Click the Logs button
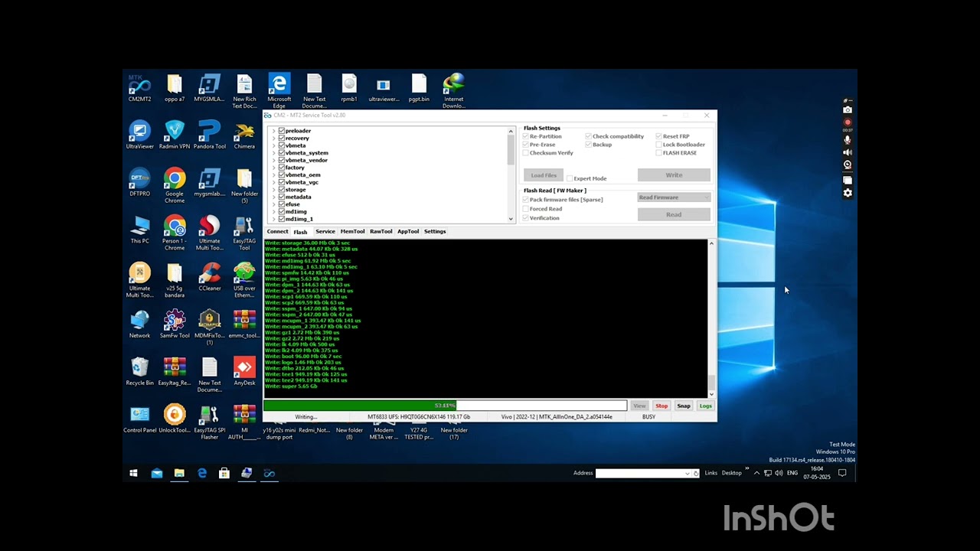980x551 pixels. coord(705,406)
